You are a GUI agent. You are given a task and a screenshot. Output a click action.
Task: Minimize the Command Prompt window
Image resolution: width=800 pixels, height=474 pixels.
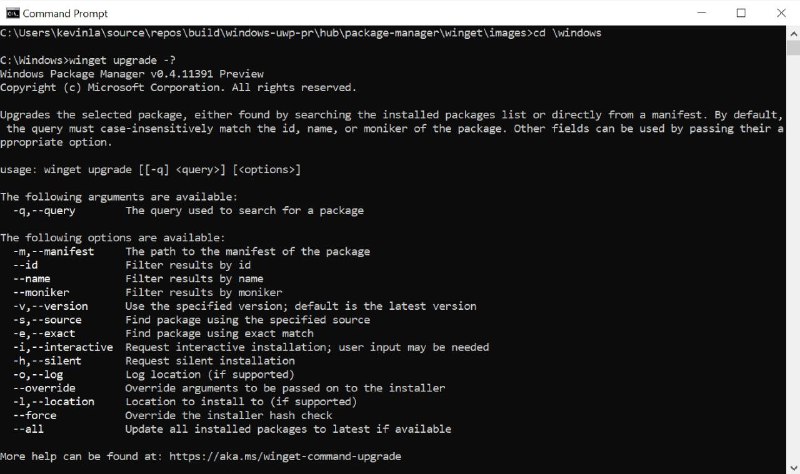coord(702,13)
